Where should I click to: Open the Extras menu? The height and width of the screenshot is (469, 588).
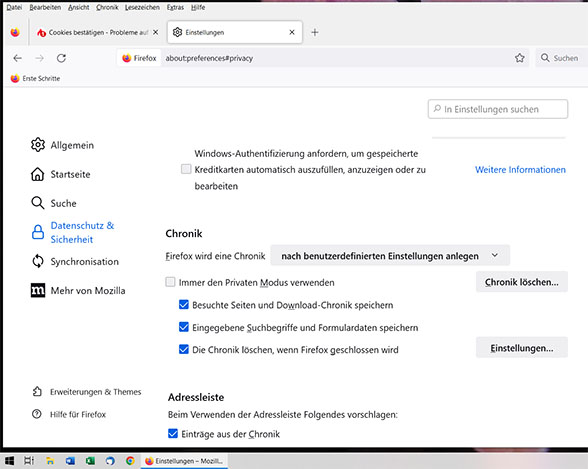[x=175, y=7]
